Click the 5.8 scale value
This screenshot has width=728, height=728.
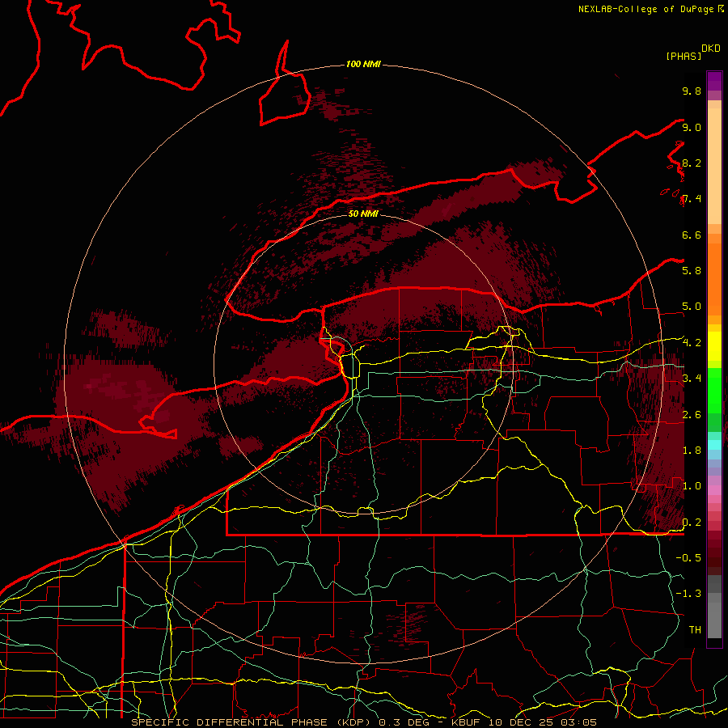click(x=692, y=271)
